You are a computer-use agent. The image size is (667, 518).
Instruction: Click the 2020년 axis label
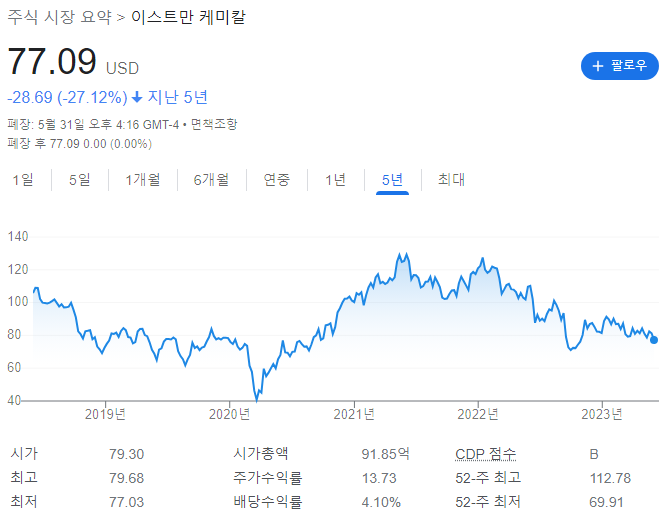pyautogui.click(x=229, y=414)
